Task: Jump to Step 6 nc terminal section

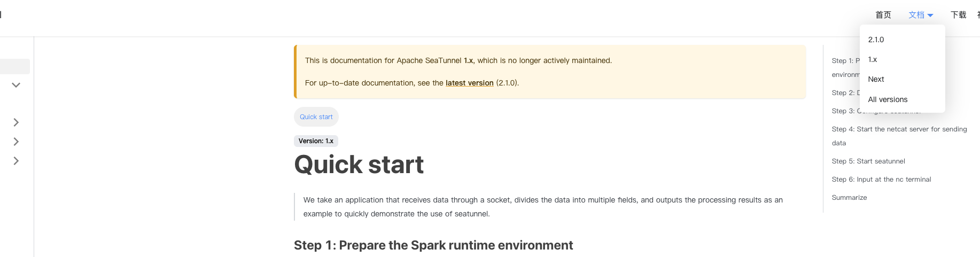Action: 881,180
